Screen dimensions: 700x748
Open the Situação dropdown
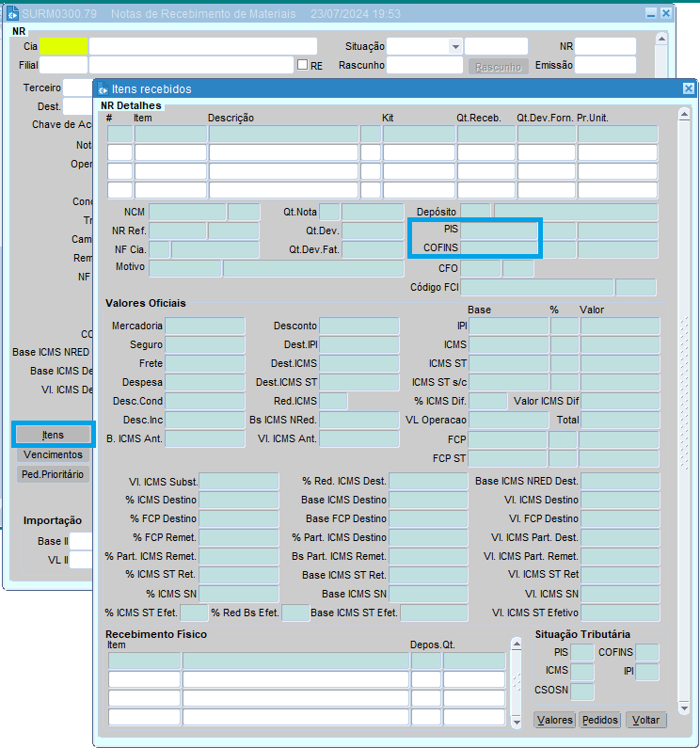[x=455, y=47]
